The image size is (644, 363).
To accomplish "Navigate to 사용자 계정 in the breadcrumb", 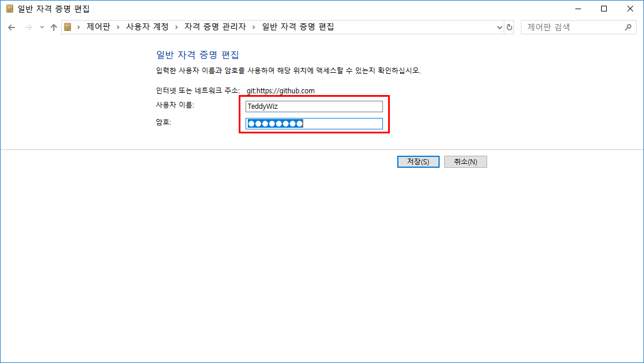I will 147,27.
